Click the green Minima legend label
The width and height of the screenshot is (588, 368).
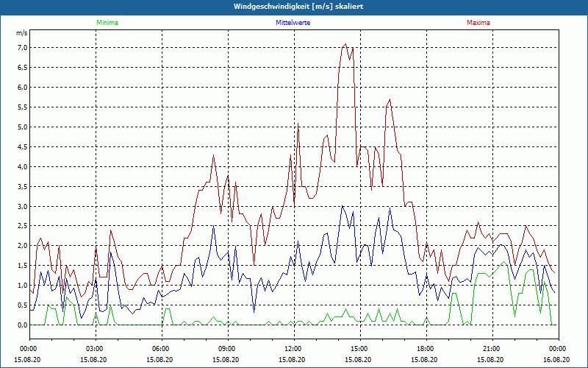pyautogui.click(x=107, y=23)
